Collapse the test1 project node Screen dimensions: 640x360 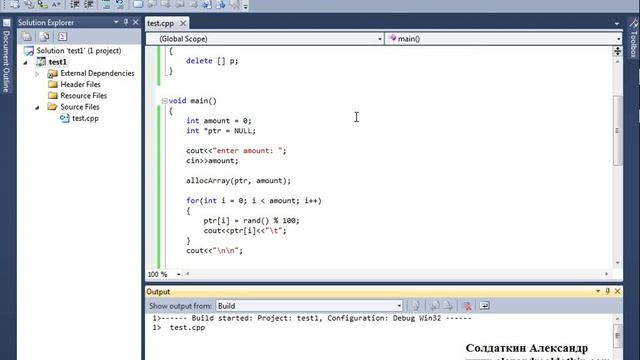point(26,62)
